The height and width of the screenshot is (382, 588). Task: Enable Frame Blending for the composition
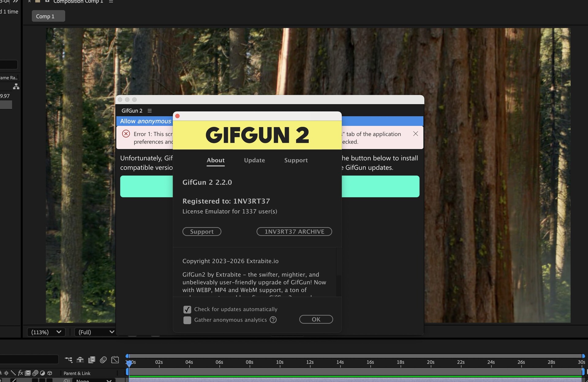92,360
